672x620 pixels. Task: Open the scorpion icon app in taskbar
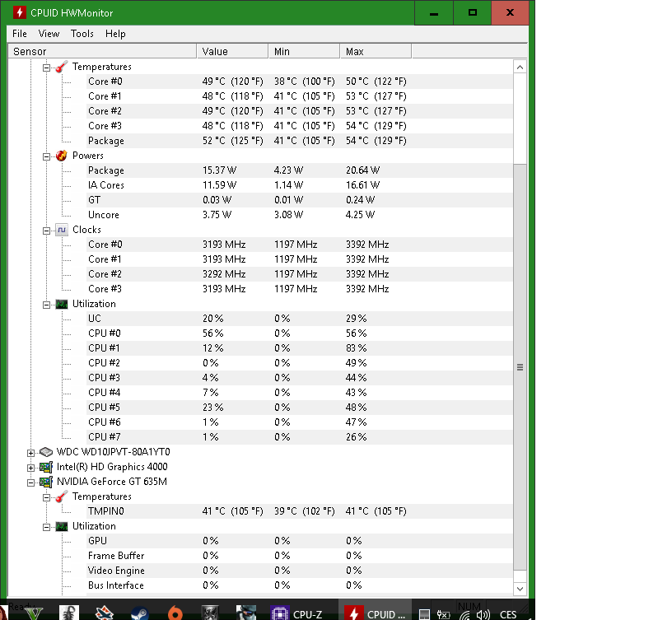69,613
